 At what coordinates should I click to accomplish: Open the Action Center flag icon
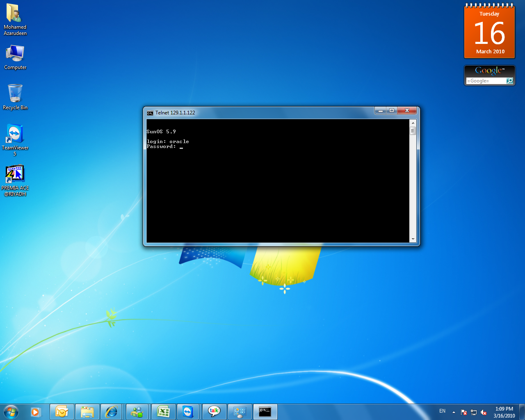pyautogui.click(x=464, y=412)
